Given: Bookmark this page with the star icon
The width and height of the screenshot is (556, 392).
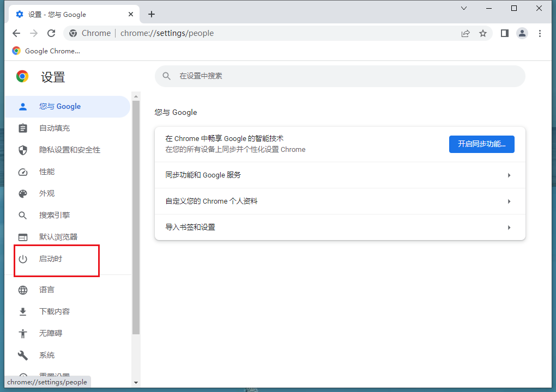Looking at the screenshot, I should tap(483, 33).
